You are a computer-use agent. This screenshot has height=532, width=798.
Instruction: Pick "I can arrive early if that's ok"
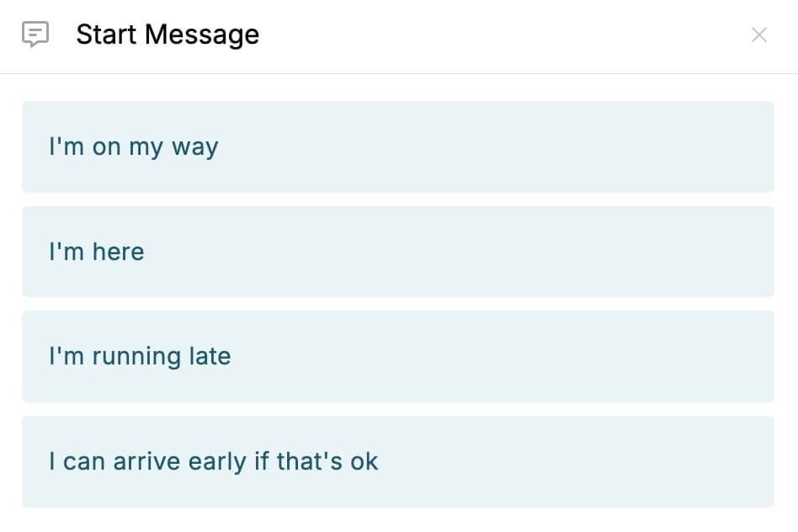tap(397, 461)
